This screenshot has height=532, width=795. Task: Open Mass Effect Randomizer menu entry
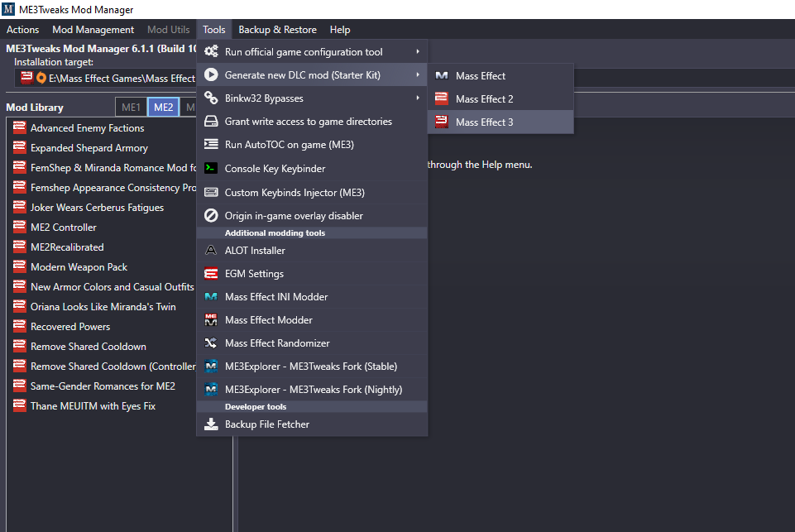[x=312, y=343]
